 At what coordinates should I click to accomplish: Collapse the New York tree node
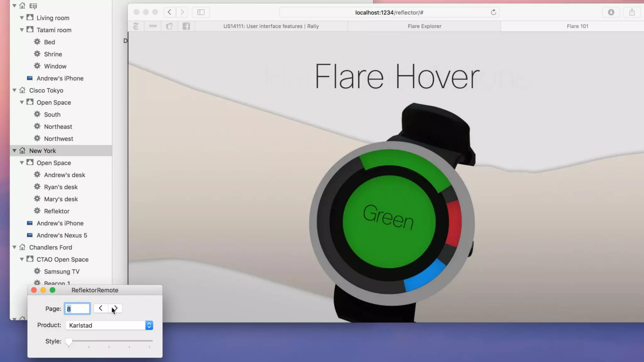tap(14, 151)
